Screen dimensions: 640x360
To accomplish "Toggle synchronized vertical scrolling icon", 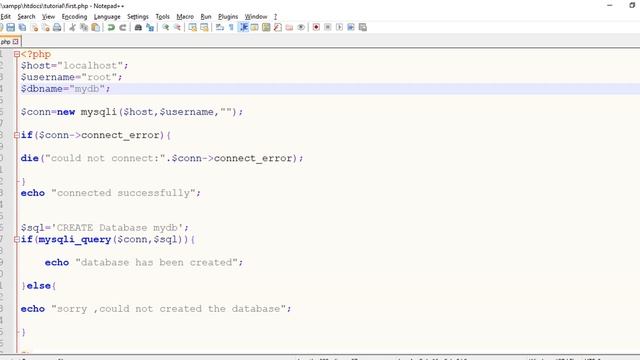I will 193,27.
